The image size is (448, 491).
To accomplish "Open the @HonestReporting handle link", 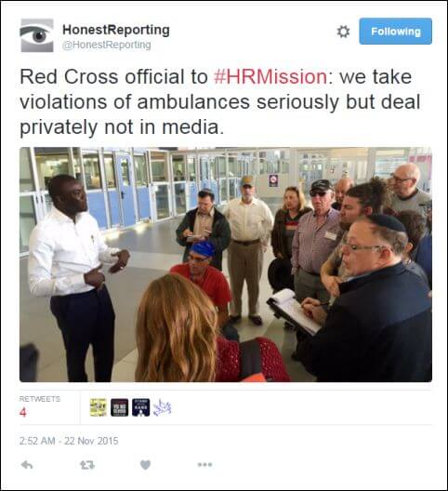I will pyautogui.click(x=107, y=45).
